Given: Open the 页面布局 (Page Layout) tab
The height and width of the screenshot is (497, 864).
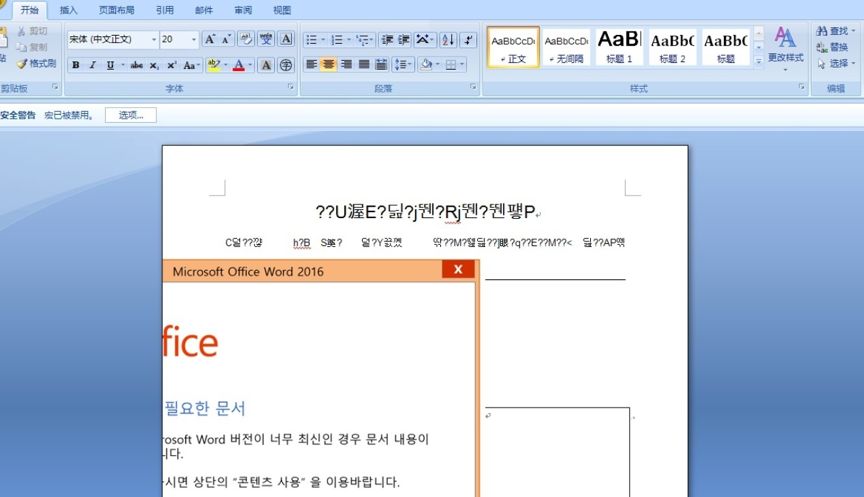Looking at the screenshot, I should tap(116, 10).
